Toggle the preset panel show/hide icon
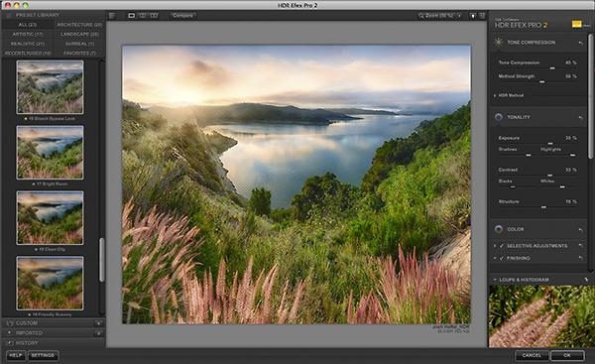The image size is (595, 364). 112,16
